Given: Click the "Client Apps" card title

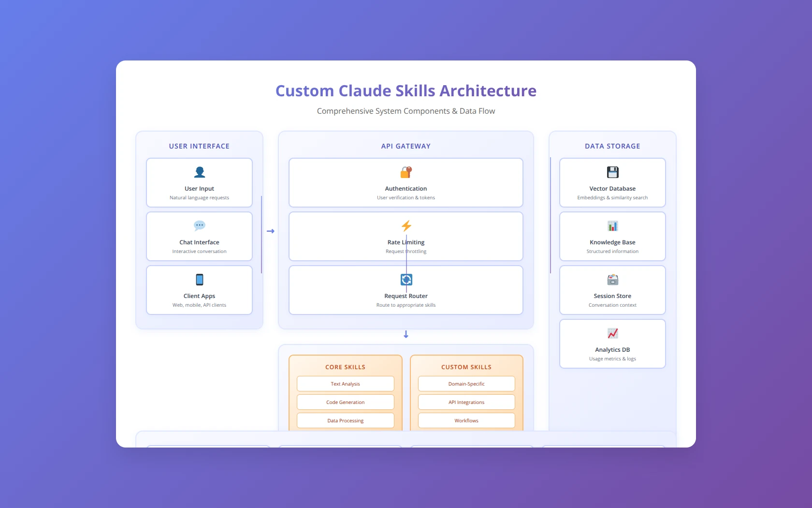Looking at the screenshot, I should (199, 296).
